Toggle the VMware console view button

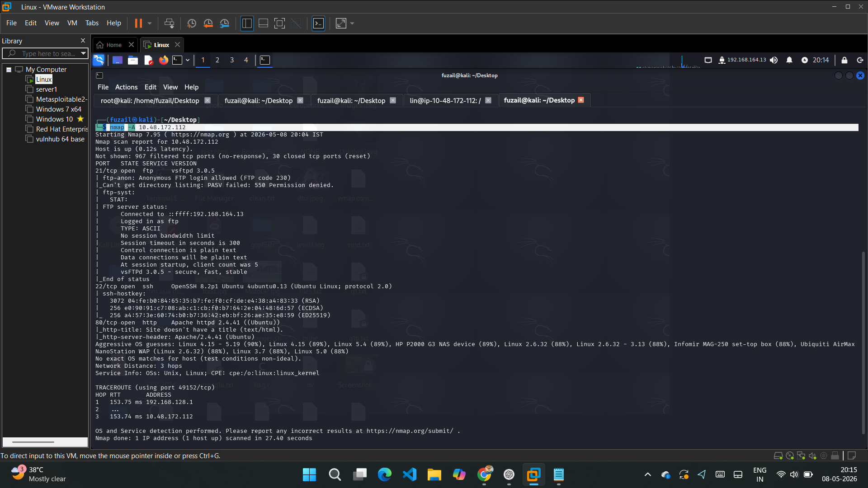tap(319, 23)
